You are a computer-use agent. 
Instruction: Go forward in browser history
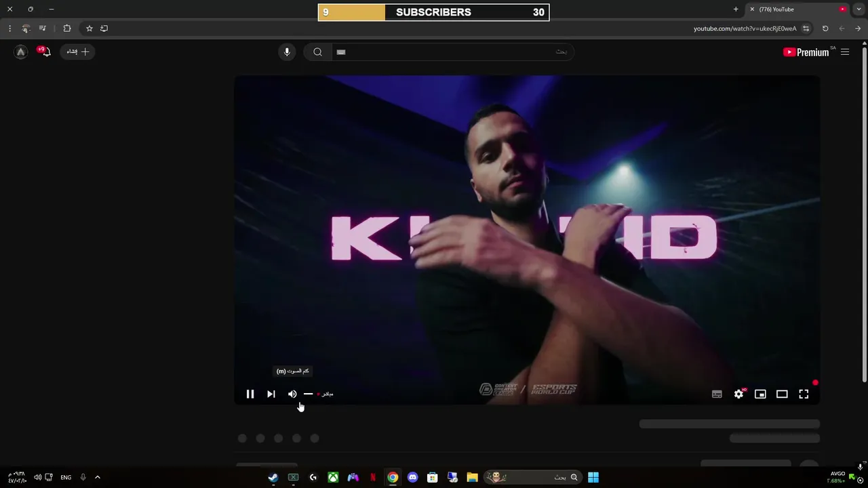(x=842, y=28)
